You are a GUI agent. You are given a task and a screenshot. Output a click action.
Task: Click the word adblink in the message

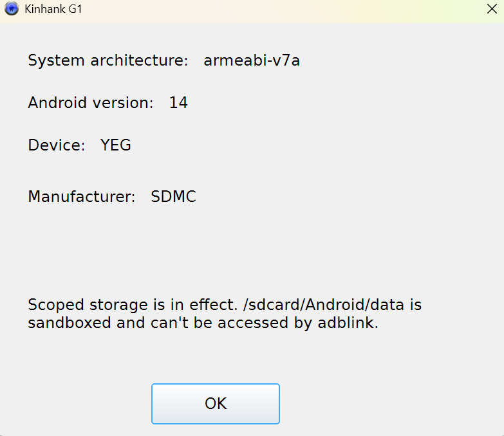(x=347, y=323)
